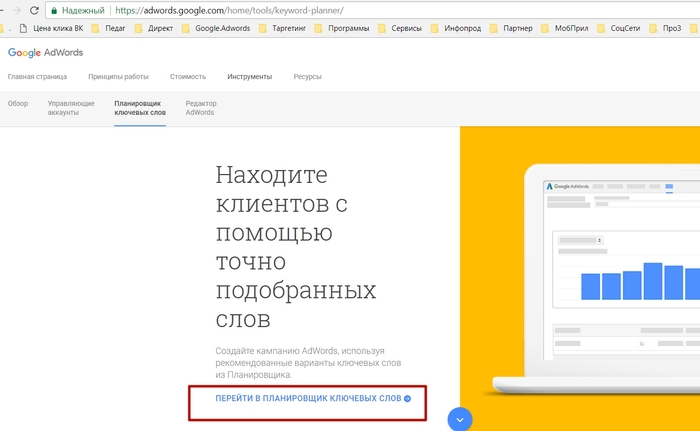Open the Google.Adwords bookmark folder
The image size is (700, 431).
click(216, 28)
